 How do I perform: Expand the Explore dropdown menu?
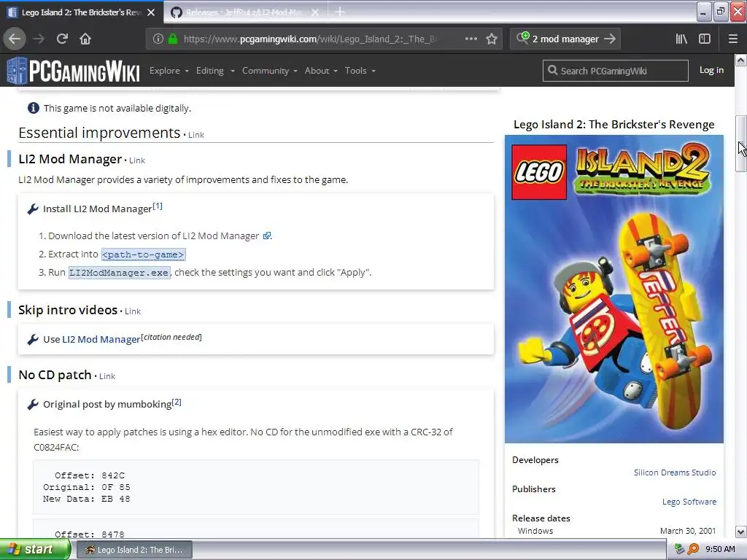coord(169,71)
